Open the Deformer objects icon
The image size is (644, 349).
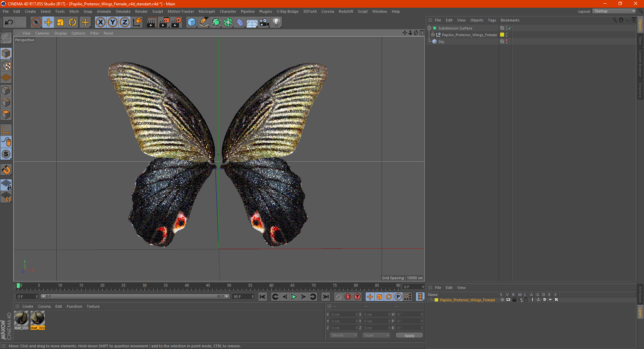point(240,22)
